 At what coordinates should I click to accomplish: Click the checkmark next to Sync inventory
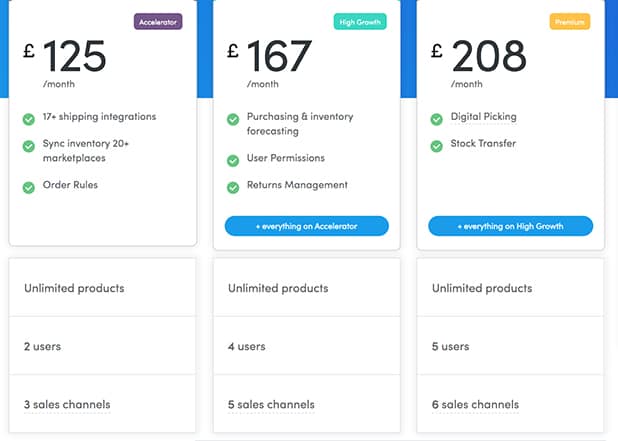click(29, 146)
